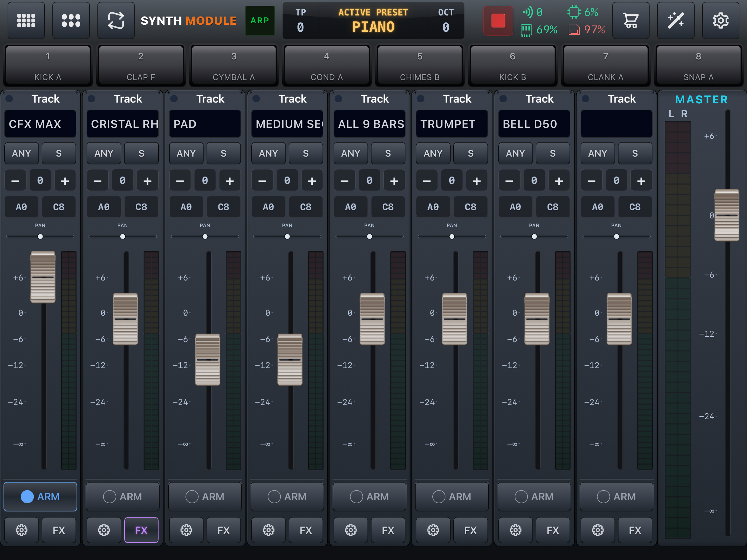Open MEDIUM SE track settings gear
This screenshot has width=747, height=560.
(268, 530)
